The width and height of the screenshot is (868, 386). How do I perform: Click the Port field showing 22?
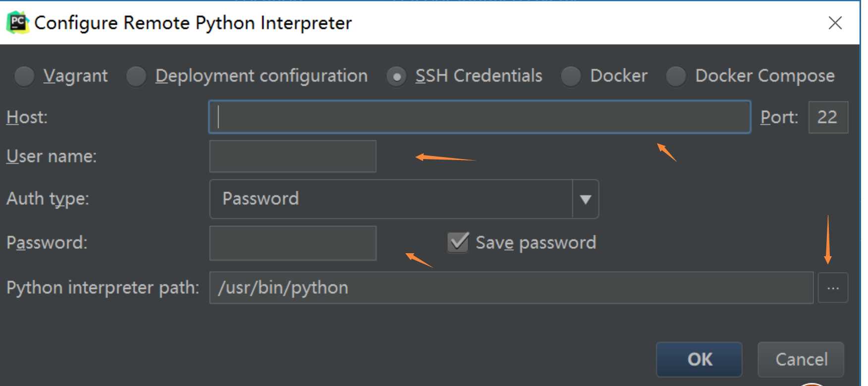tap(828, 117)
